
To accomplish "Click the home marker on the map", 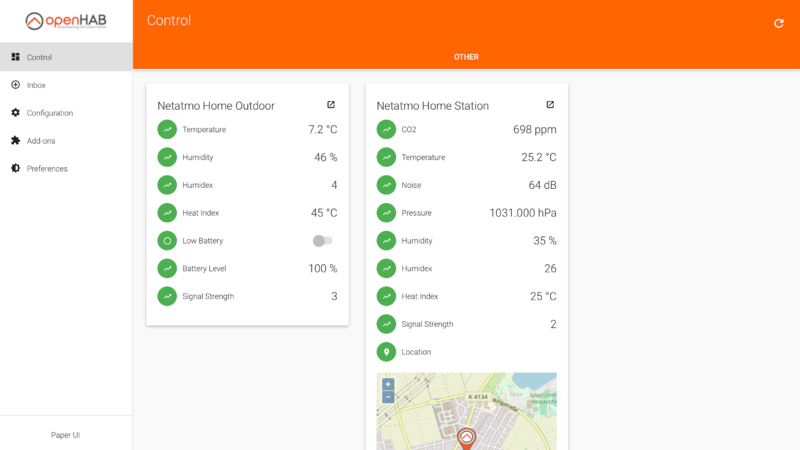I will [x=466, y=438].
